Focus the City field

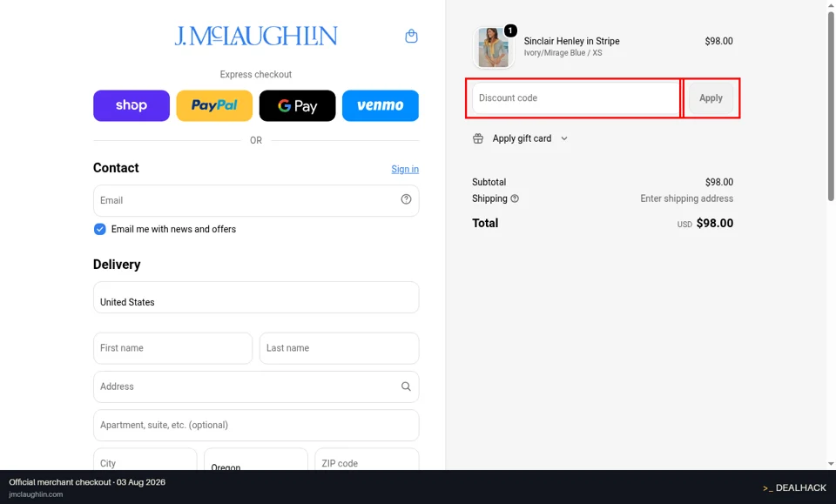pyautogui.click(x=145, y=460)
